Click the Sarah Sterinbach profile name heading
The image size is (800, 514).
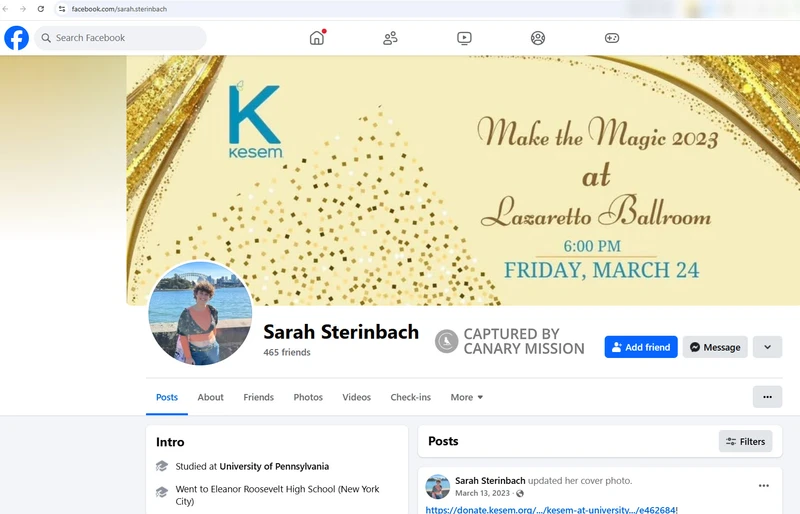point(341,332)
